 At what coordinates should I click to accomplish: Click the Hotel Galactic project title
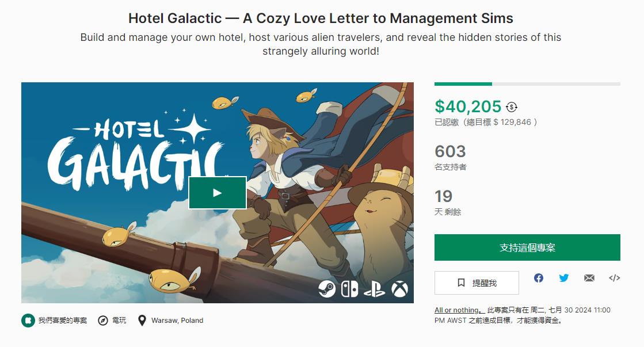point(321,18)
